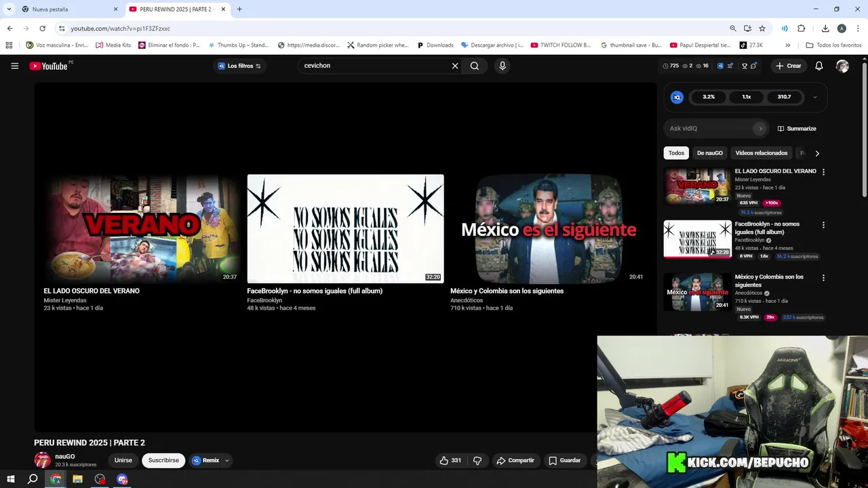Open Windows taskbar search
Viewport: 868px width, 488px height.
[33, 479]
